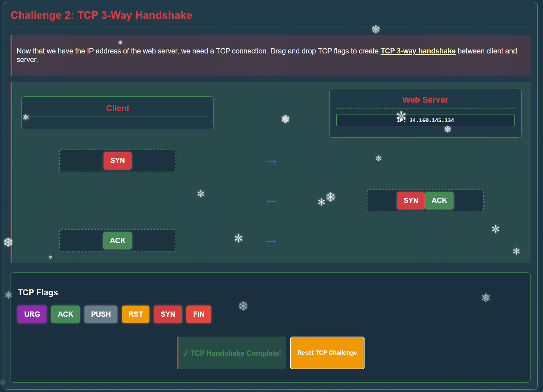Screen dimensions: 543x392
Task: Click the purple URG flag chip
Action: coord(32,314)
